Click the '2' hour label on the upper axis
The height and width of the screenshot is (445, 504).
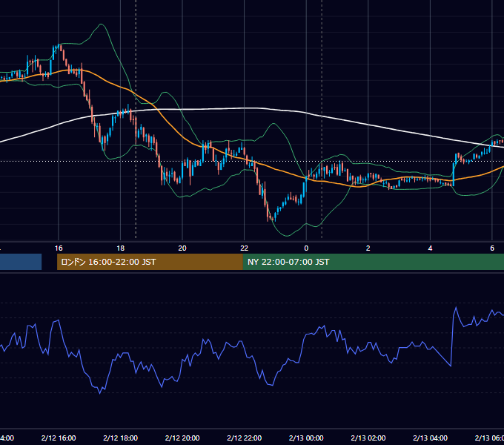click(368, 248)
